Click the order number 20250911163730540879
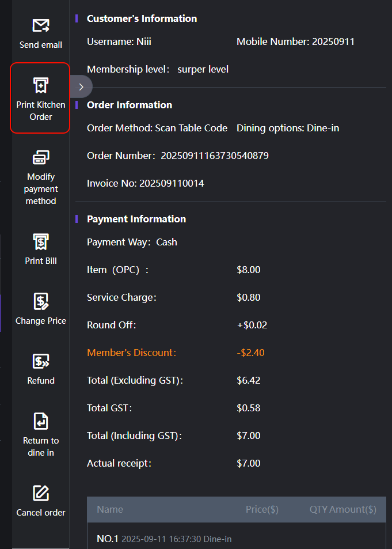 tap(214, 156)
